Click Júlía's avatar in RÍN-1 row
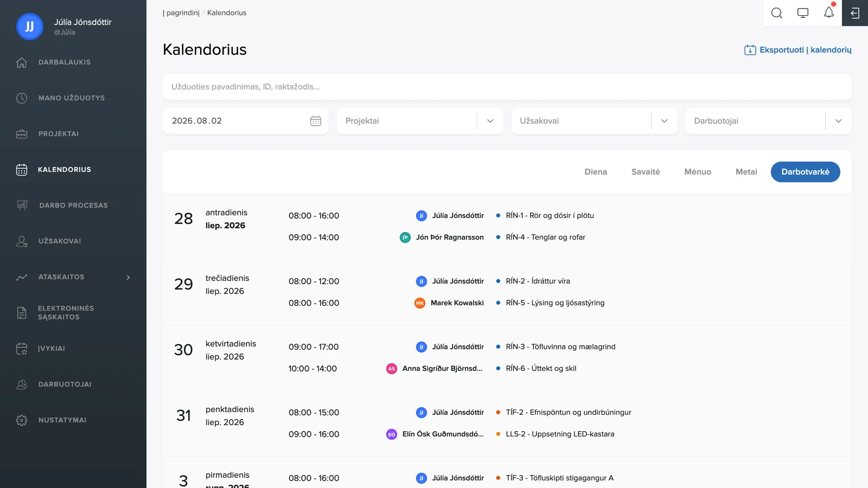The height and width of the screenshot is (488, 868). click(422, 216)
